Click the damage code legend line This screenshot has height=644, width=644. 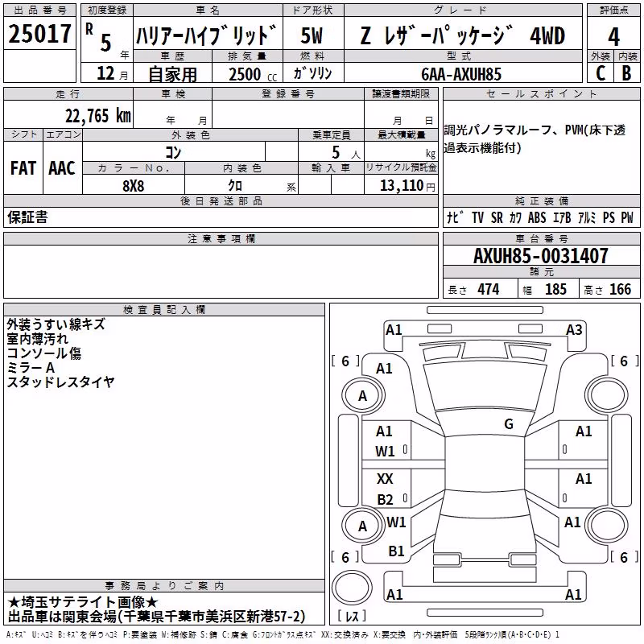tap(283, 635)
